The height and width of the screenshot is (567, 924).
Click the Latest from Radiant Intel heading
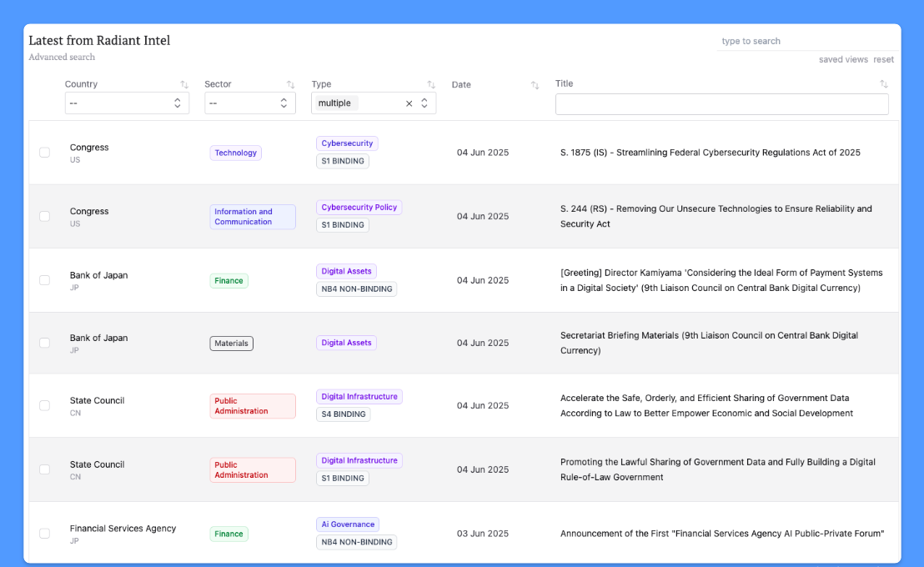99,40
